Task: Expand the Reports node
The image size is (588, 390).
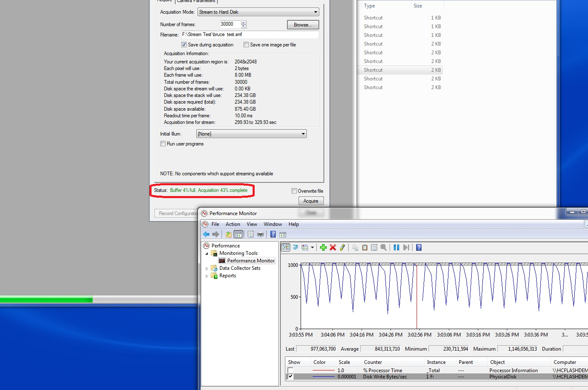Action: pos(207,276)
